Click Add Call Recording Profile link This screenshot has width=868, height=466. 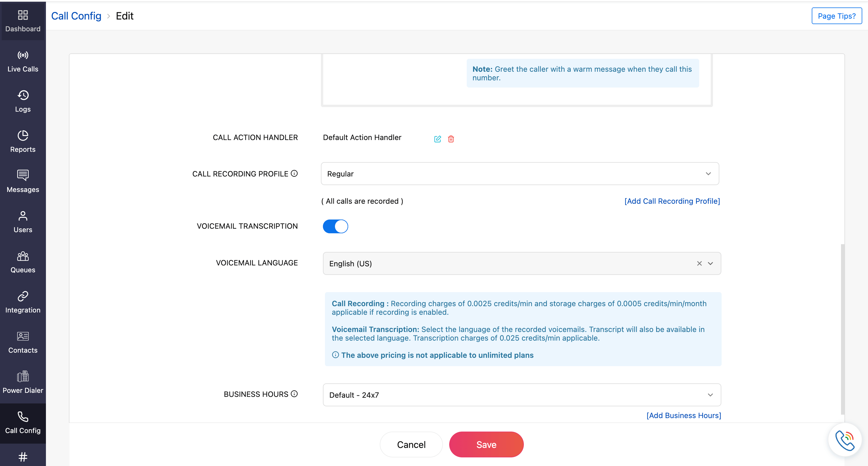coord(672,201)
